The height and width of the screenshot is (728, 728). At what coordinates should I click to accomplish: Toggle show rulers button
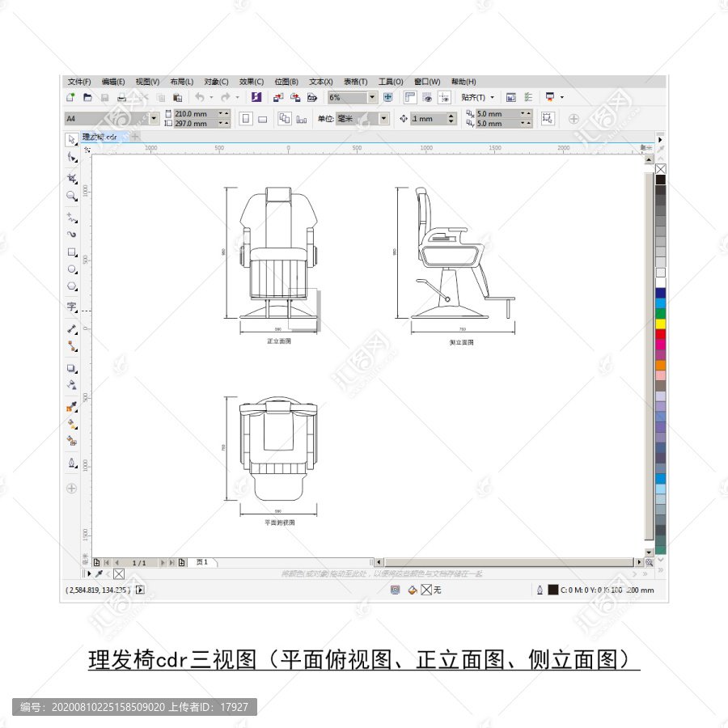click(410, 97)
